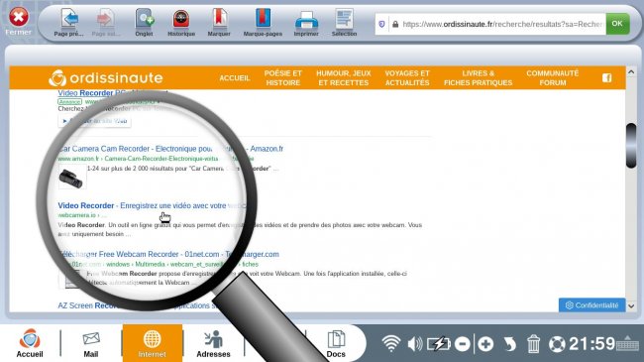Open the lifebuoy help icon
Image resolution: width=644 pixels, height=362 pixels.
tap(558, 344)
